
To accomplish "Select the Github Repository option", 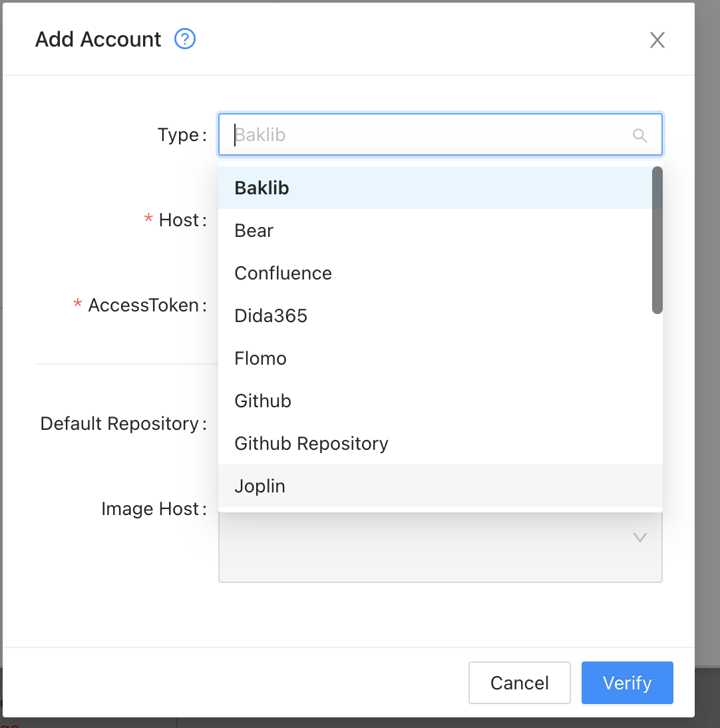I will [x=311, y=443].
